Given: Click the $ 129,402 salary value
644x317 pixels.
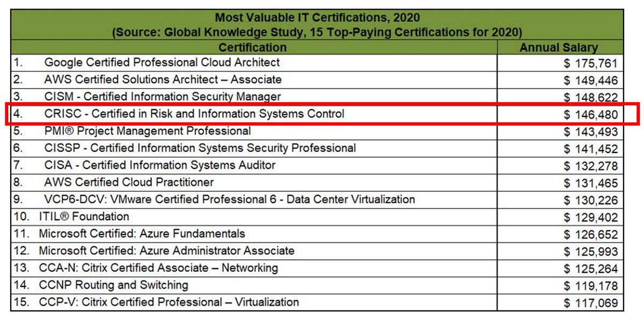Looking at the screenshot, I should pos(591,218).
